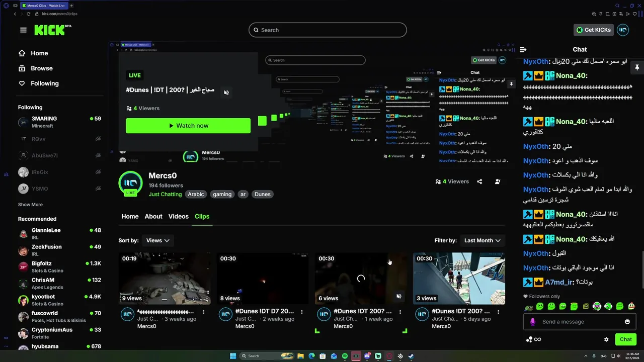Open Steam from the taskbar
This screenshot has height=362, width=644.
pyautogui.click(x=411, y=356)
